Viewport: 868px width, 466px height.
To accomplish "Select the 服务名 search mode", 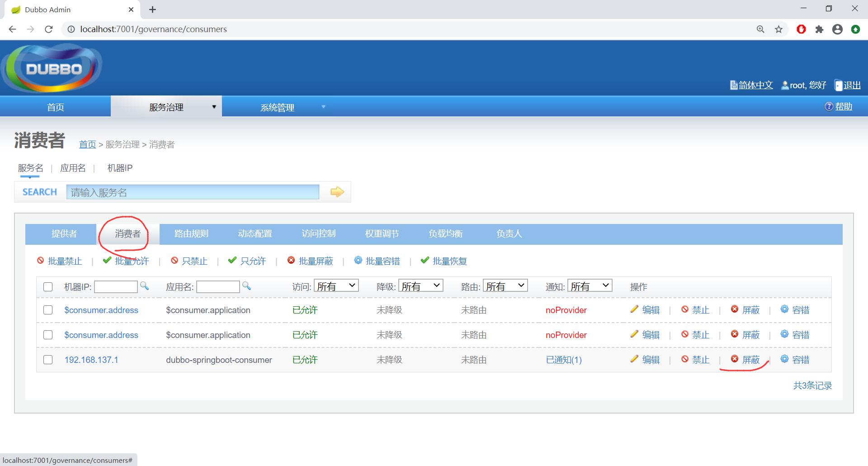I will (x=31, y=168).
